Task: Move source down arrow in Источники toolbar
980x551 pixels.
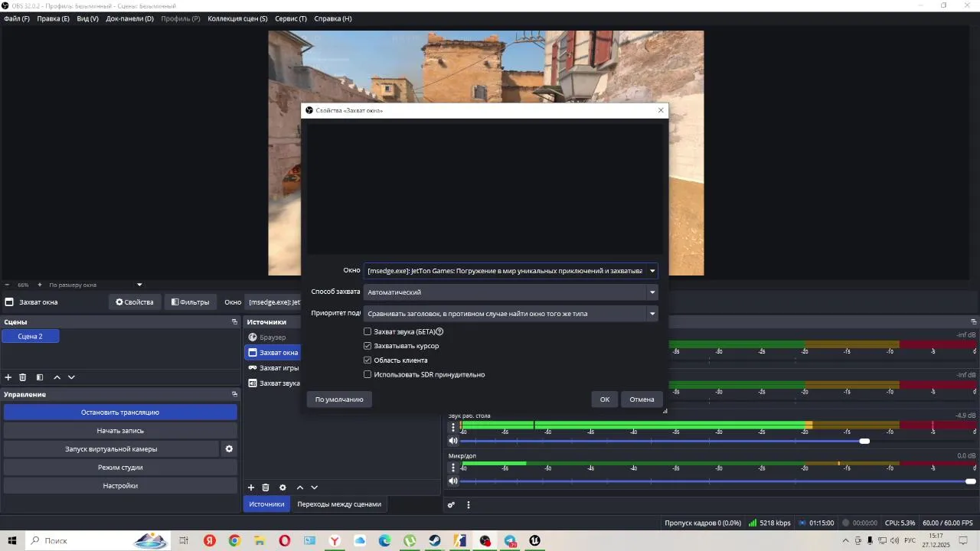Action: tap(314, 487)
